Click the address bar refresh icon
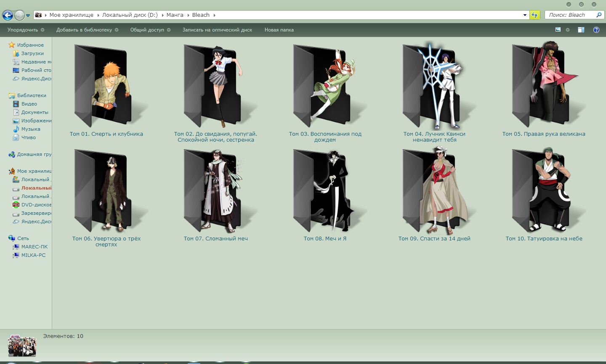 [x=534, y=15]
